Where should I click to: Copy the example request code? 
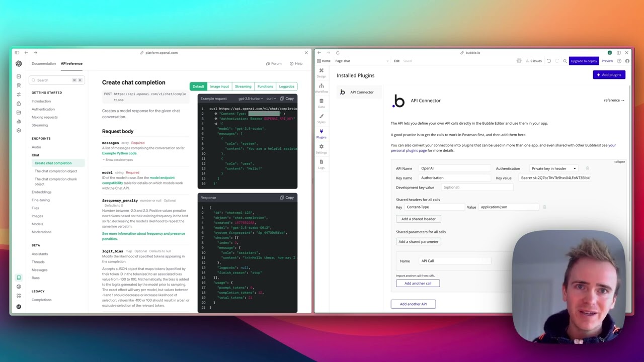click(x=287, y=99)
